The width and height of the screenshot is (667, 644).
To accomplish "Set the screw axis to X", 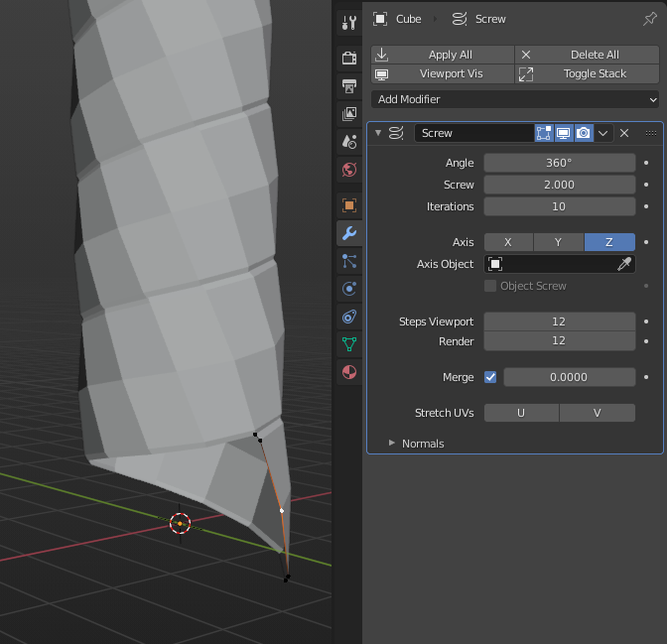I will (x=508, y=242).
